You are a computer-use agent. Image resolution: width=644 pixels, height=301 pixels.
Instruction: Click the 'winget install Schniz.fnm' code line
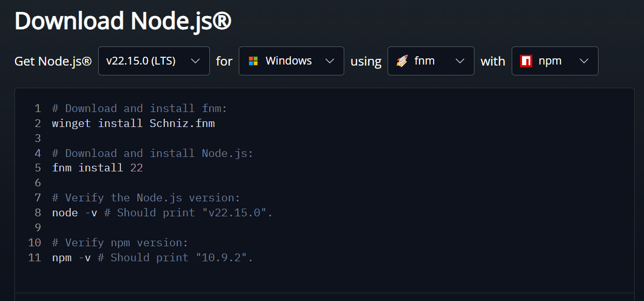(x=133, y=123)
